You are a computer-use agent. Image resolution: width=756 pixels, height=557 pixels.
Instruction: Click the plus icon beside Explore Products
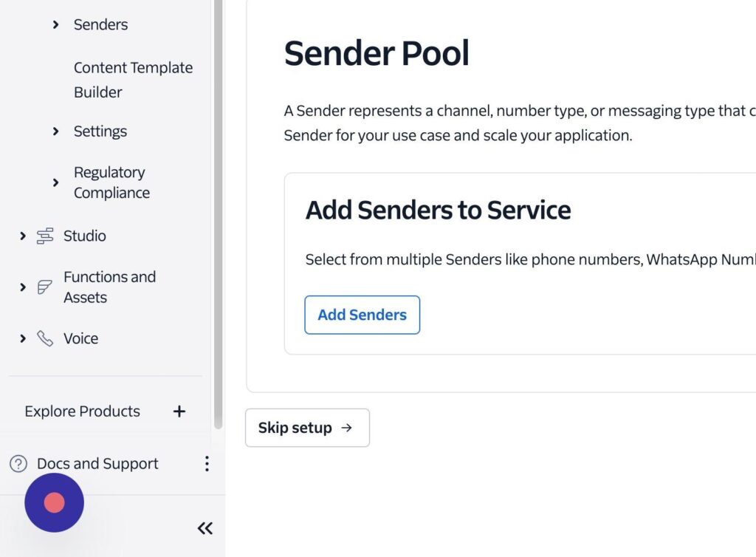coord(179,411)
